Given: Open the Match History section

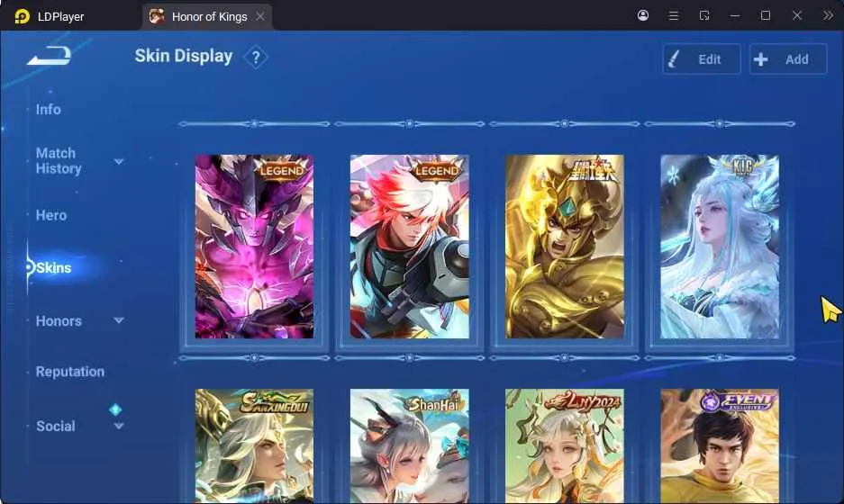Looking at the screenshot, I should pyautogui.click(x=59, y=161).
